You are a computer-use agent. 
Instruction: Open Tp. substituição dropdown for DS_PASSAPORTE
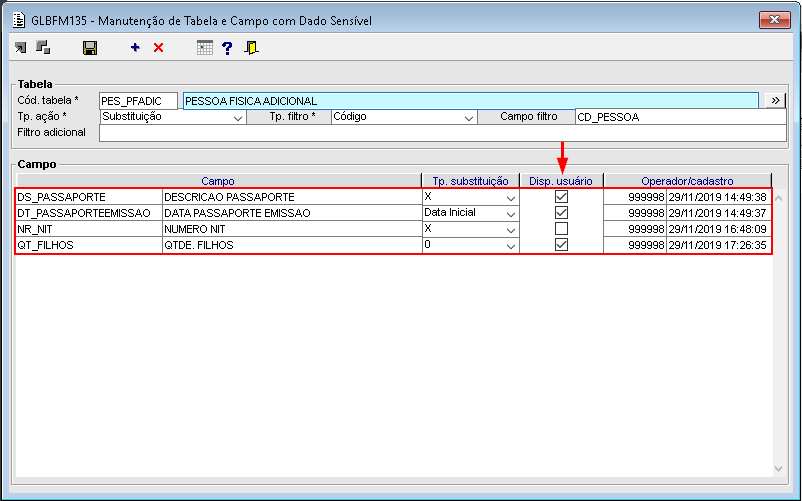coord(510,198)
